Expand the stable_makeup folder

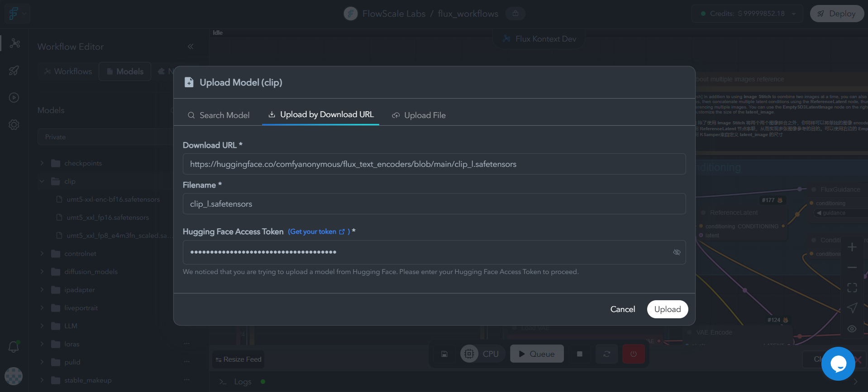click(x=42, y=380)
